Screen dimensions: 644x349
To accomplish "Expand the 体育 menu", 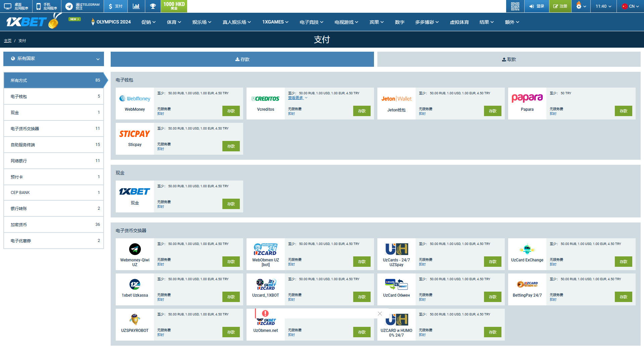I will [x=174, y=22].
